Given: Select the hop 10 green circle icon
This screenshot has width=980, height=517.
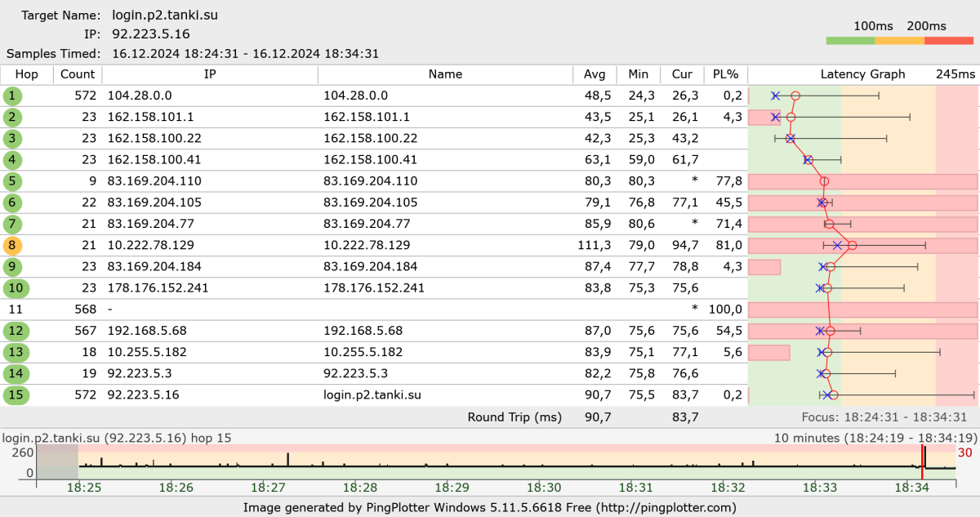Looking at the screenshot, I should [16, 287].
